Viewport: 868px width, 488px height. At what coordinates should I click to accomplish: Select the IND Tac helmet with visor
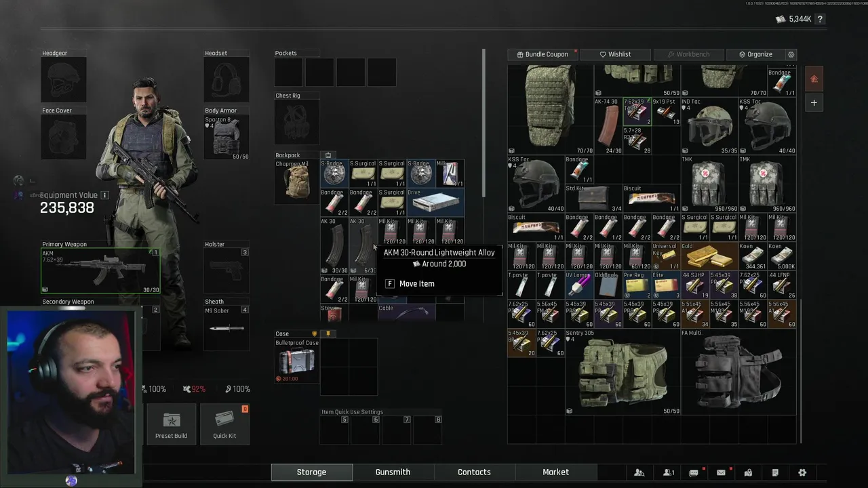click(x=709, y=126)
